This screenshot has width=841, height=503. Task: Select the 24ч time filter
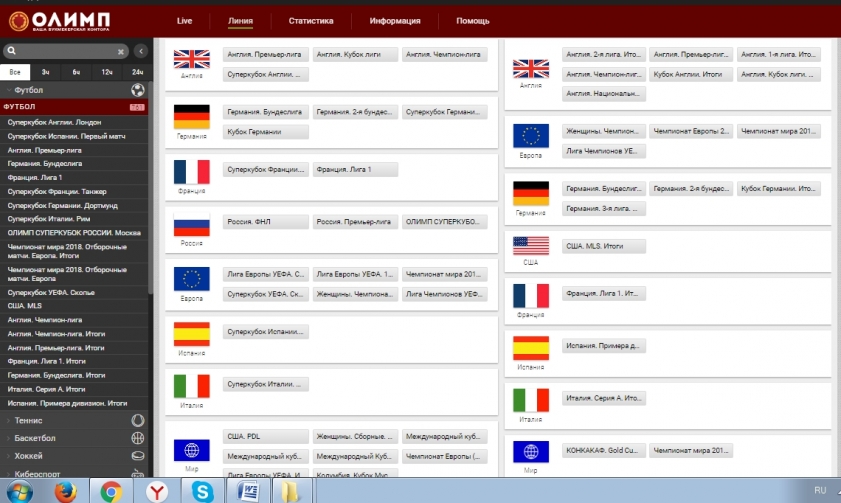click(x=137, y=72)
